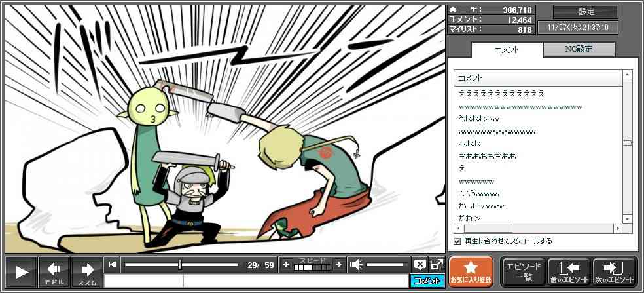Jump to first page icon
644x293 pixels.
[x=113, y=265]
